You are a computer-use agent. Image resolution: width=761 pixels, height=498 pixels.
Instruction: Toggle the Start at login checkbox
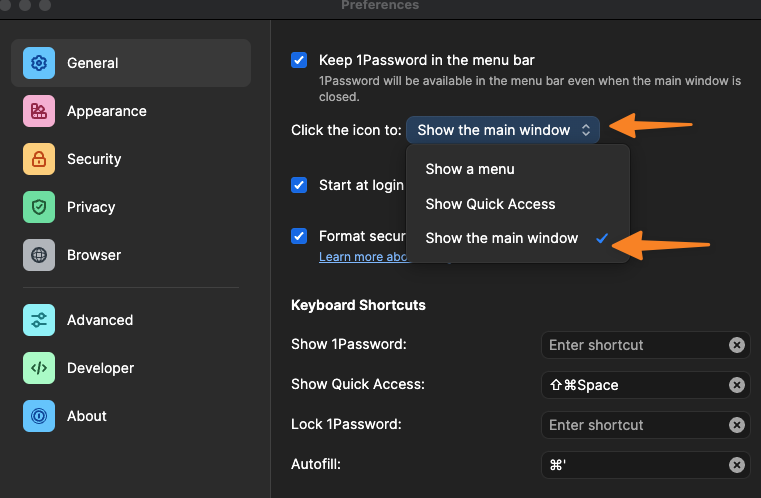click(x=299, y=185)
